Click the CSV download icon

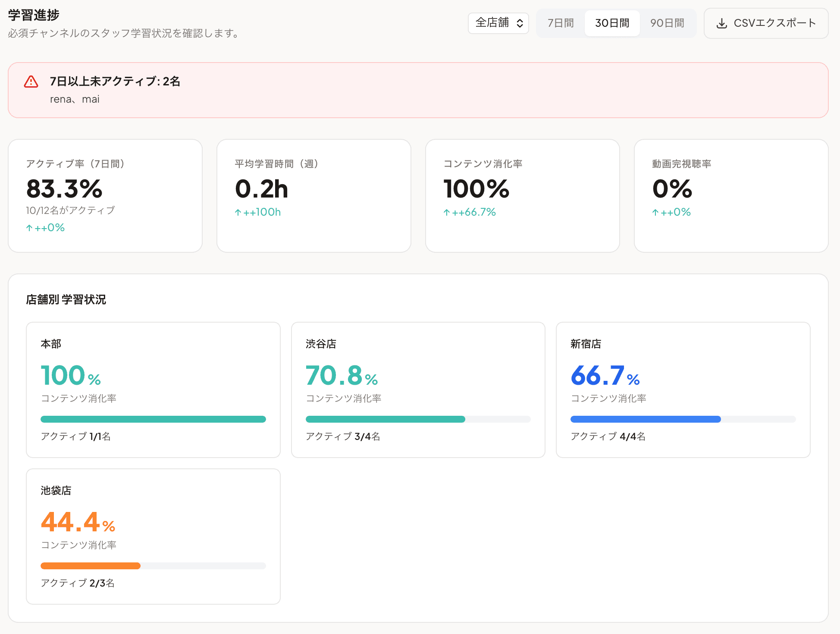coord(721,23)
